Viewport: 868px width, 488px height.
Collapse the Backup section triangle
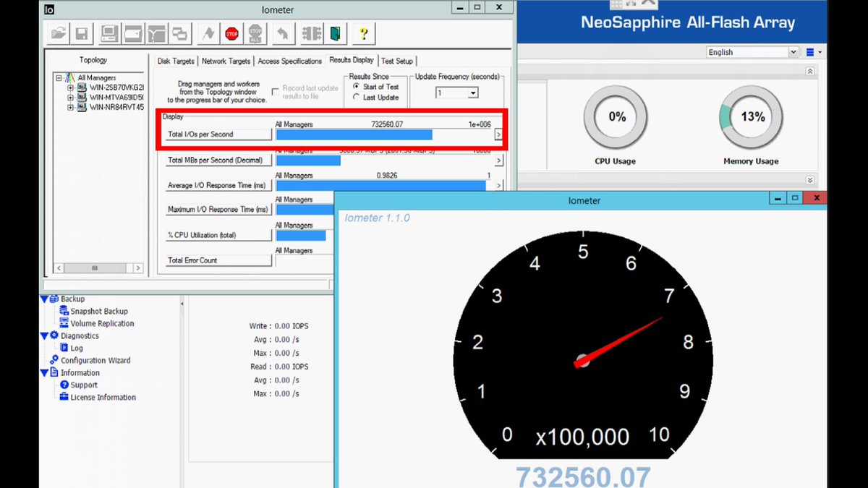point(44,299)
